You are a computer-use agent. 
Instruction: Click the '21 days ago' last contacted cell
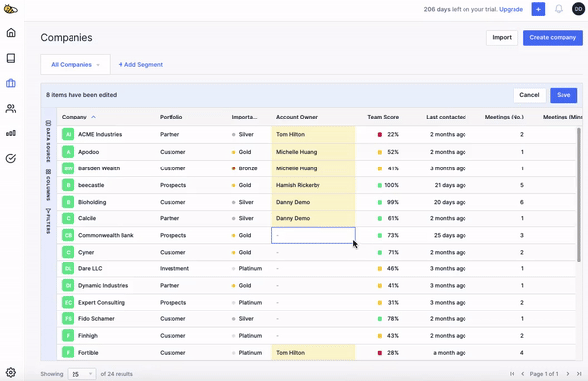[450, 185]
